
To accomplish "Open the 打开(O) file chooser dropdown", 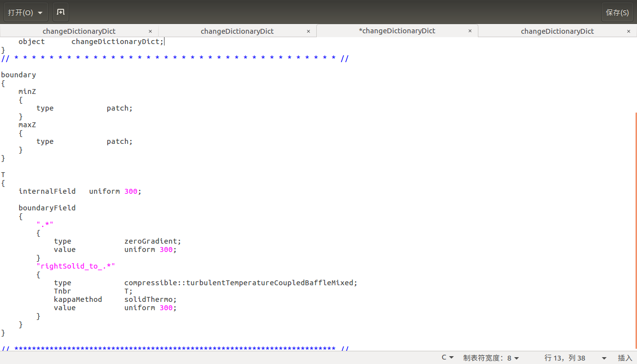I will [x=25, y=12].
